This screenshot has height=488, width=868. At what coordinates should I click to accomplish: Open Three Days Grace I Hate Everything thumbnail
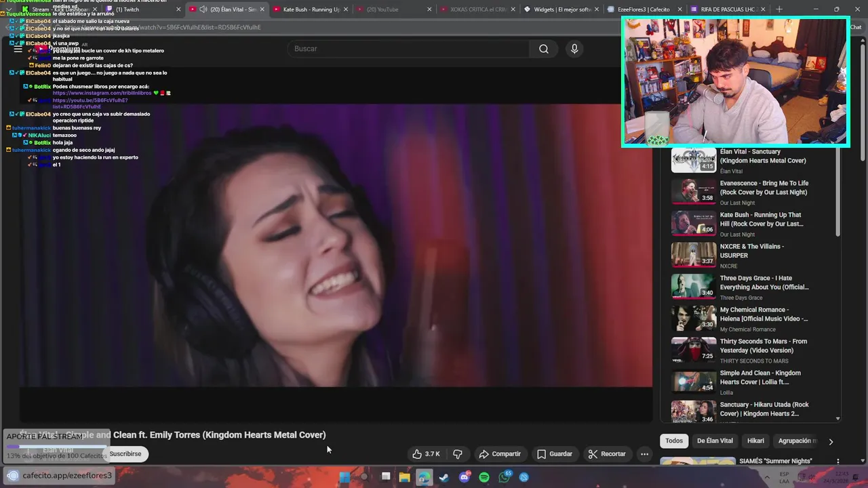pyautogui.click(x=694, y=287)
